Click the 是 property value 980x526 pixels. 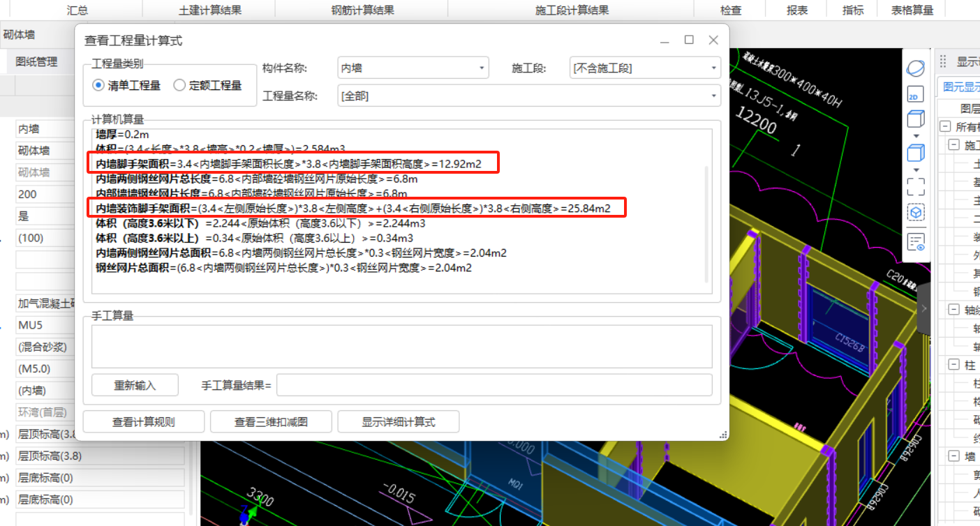[45, 216]
